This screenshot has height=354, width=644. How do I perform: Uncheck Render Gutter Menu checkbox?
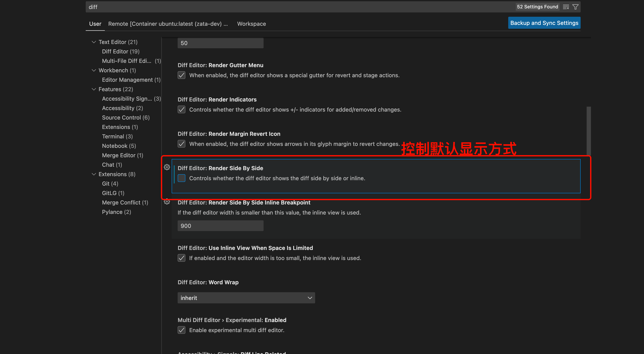click(182, 75)
